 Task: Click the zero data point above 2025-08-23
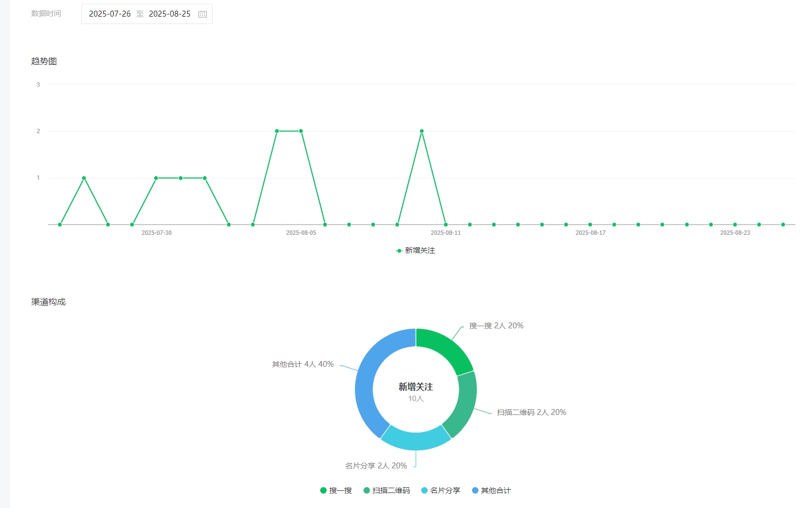735,225
